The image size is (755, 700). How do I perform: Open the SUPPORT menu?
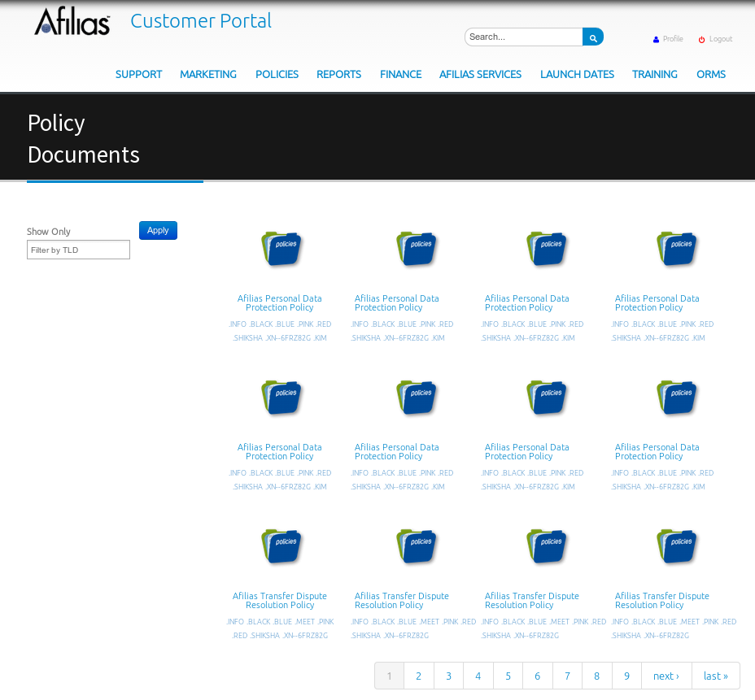138,75
